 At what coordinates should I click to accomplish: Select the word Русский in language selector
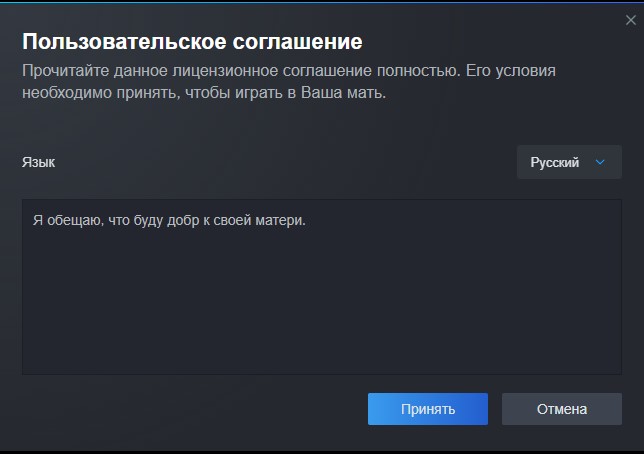(554, 162)
